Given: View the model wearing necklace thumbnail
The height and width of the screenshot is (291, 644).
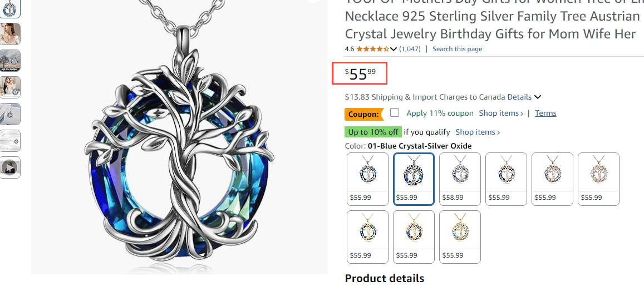Looking at the screenshot, I should 11,34.
